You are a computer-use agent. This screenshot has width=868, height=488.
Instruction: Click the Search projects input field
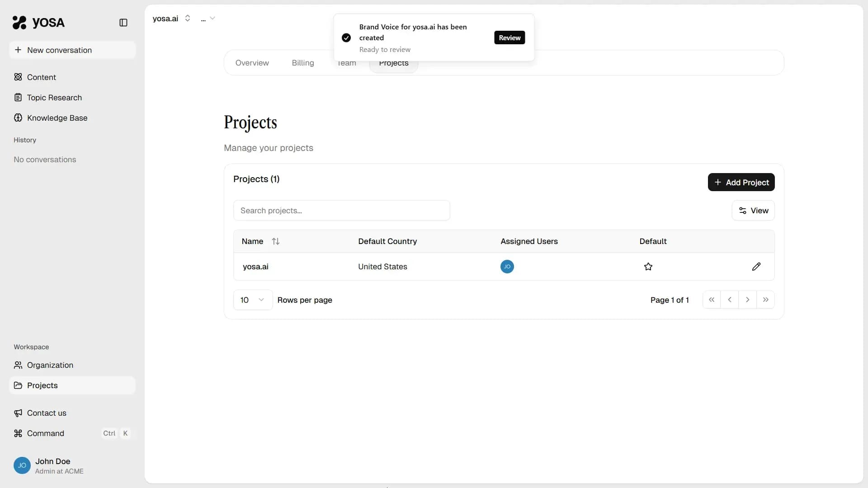point(341,211)
